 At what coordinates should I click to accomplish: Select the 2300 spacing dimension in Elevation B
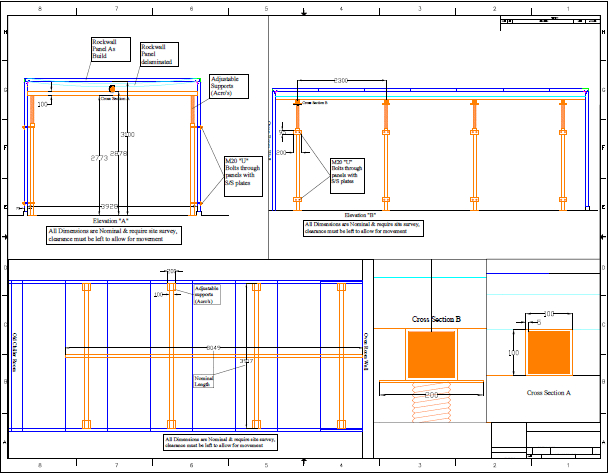(341, 81)
